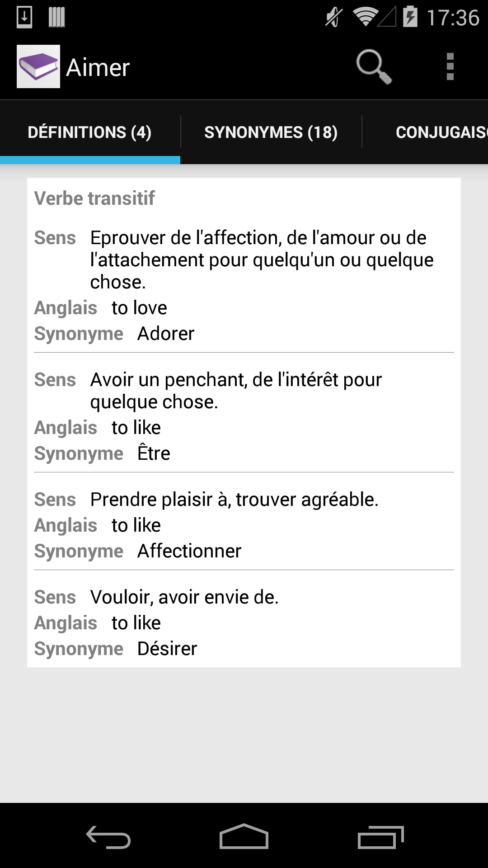Tap the muted sound status icon
The width and height of the screenshot is (488, 868).
[x=334, y=17]
